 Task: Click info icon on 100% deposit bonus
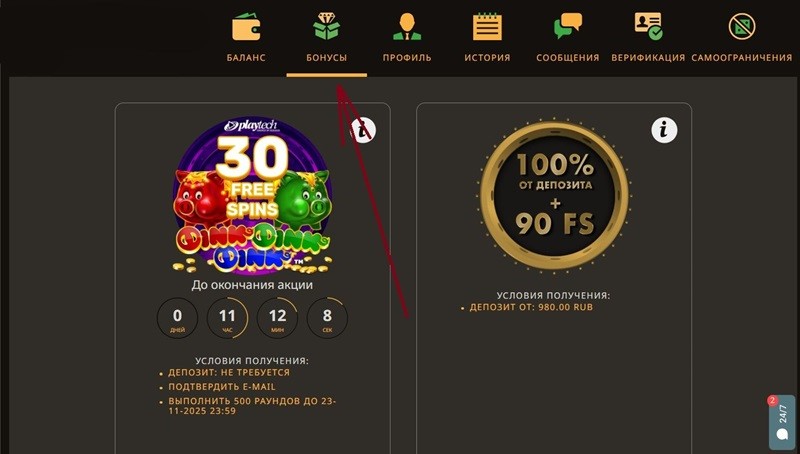[664, 130]
